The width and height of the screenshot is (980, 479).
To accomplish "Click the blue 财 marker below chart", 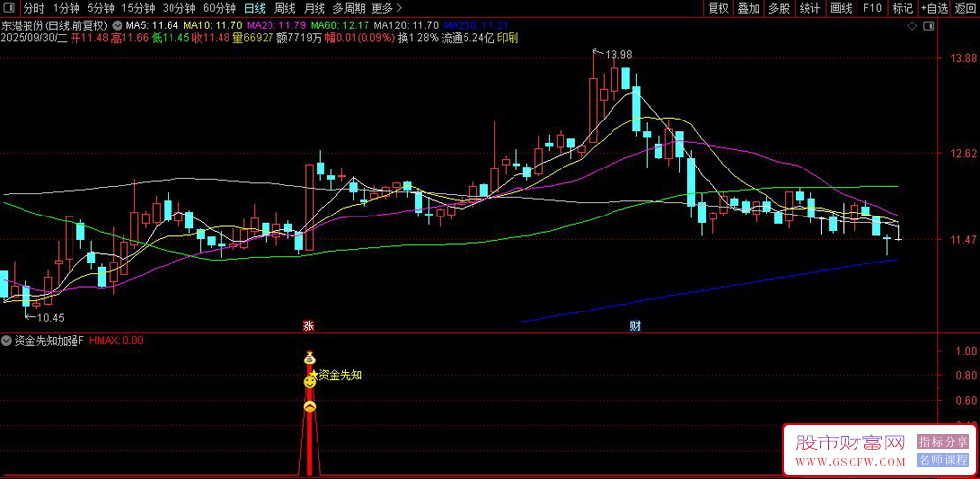I will coord(635,326).
